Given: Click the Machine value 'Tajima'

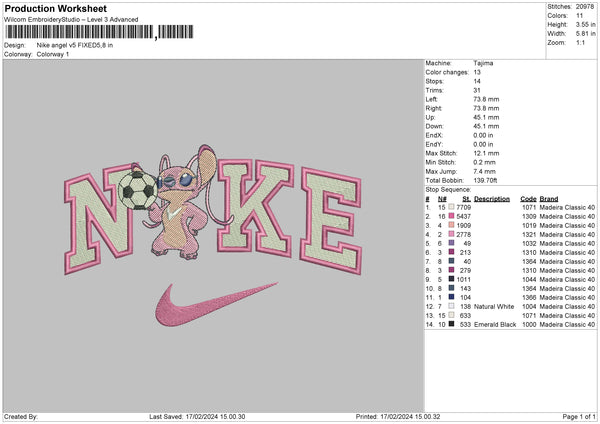Looking at the screenshot, I should tap(483, 63).
